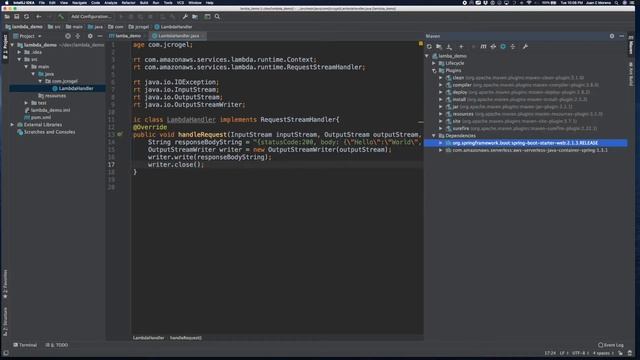Image resolution: width=640 pixels, height=360 pixels.
Task: Open the Event Log in status bar
Action: (611, 345)
